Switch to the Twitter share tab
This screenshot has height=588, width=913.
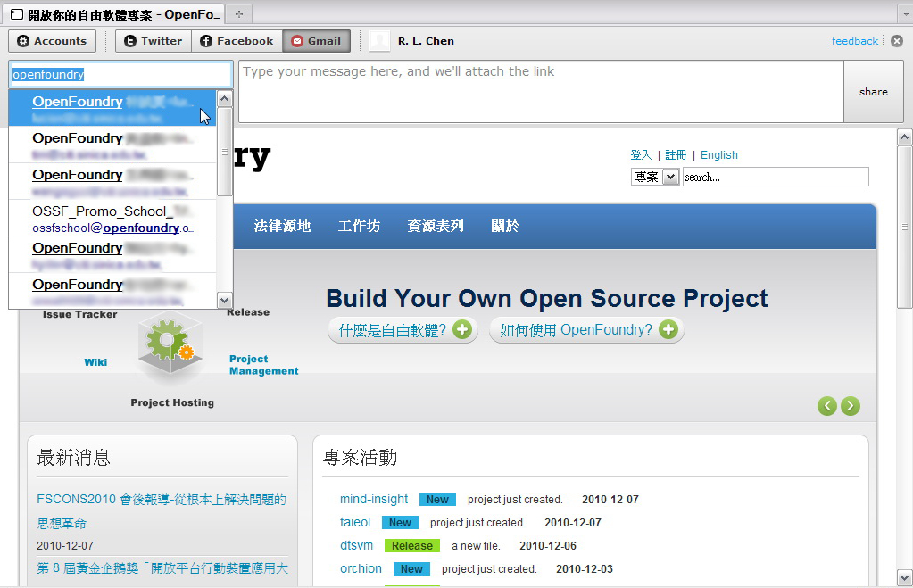click(154, 41)
